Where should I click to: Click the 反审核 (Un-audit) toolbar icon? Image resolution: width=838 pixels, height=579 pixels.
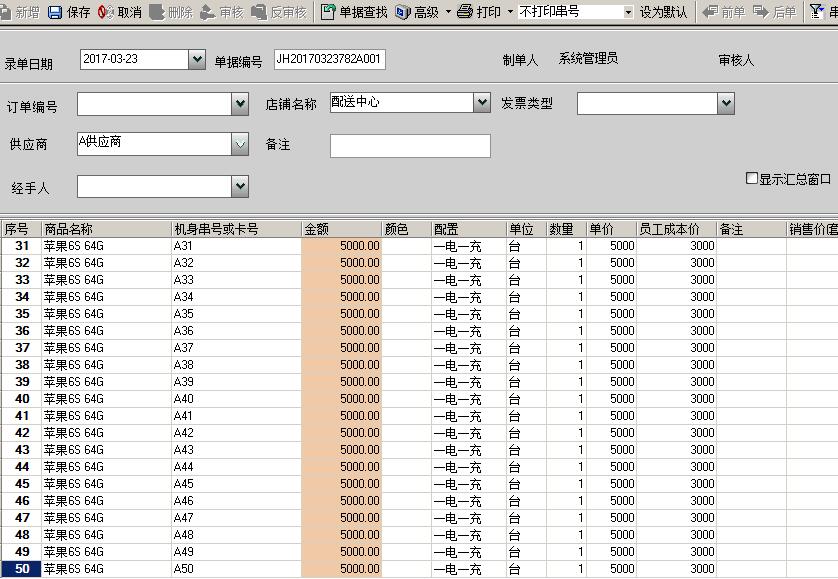[x=259, y=12]
